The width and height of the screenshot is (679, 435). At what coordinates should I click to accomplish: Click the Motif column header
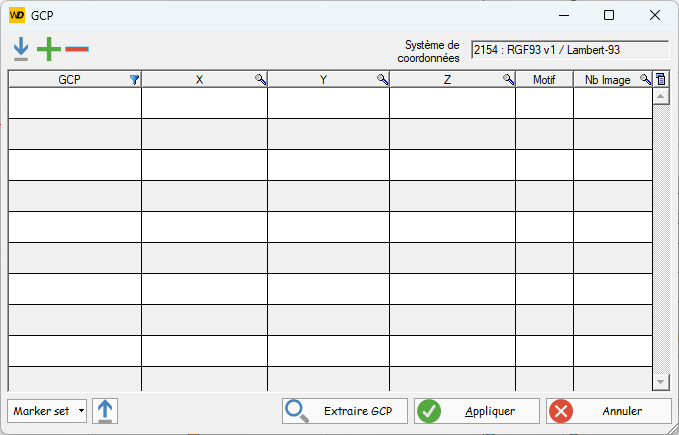[x=544, y=79]
